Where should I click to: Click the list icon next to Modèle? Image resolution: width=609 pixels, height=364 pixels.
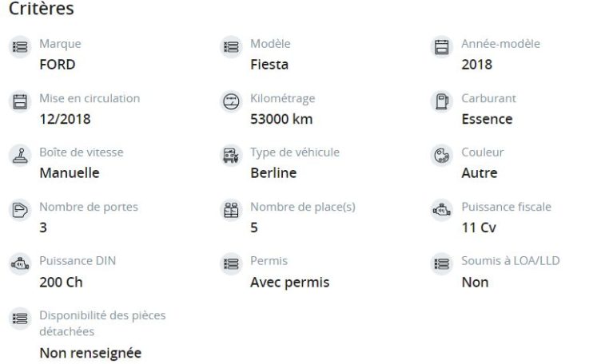tap(231, 47)
